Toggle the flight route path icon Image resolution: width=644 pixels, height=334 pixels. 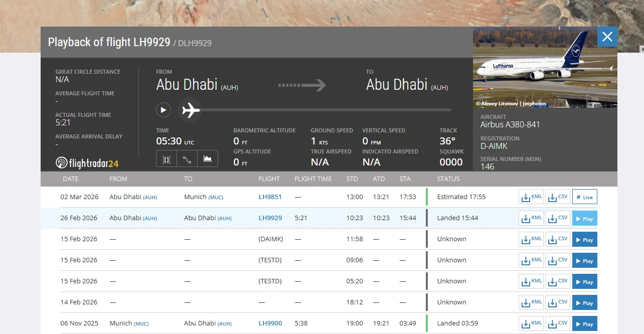click(x=187, y=159)
